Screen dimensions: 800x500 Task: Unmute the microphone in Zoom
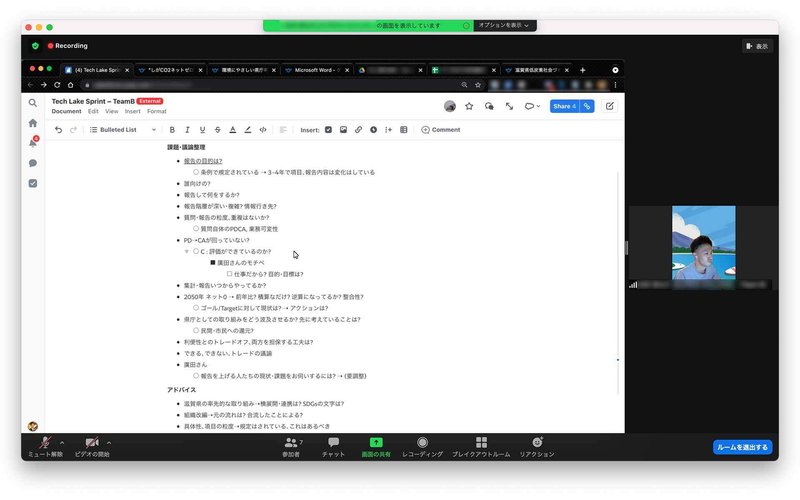(45, 446)
